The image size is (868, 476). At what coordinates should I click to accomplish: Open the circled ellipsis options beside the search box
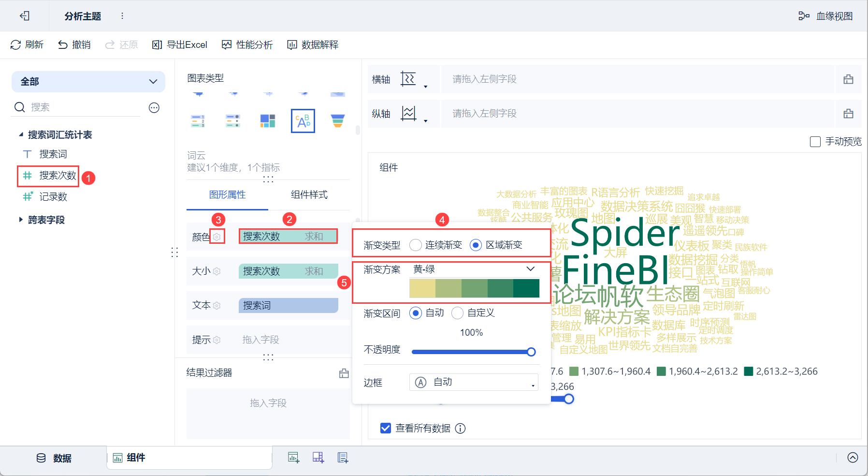(x=154, y=107)
